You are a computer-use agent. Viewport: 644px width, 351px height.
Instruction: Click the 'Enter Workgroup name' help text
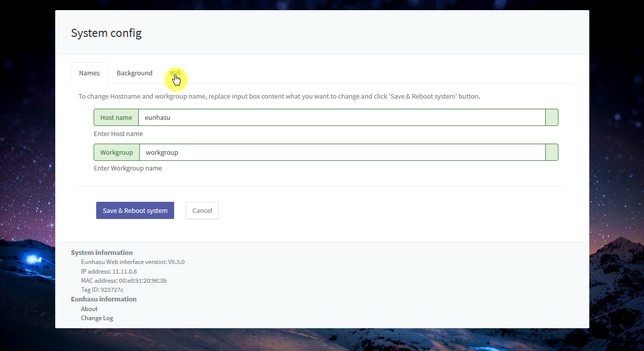[x=128, y=168]
